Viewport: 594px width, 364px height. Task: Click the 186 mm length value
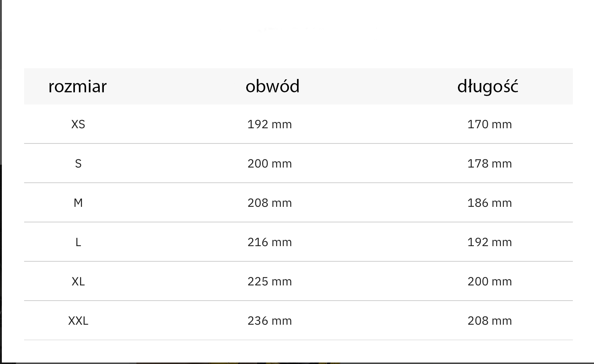click(489, 203)
